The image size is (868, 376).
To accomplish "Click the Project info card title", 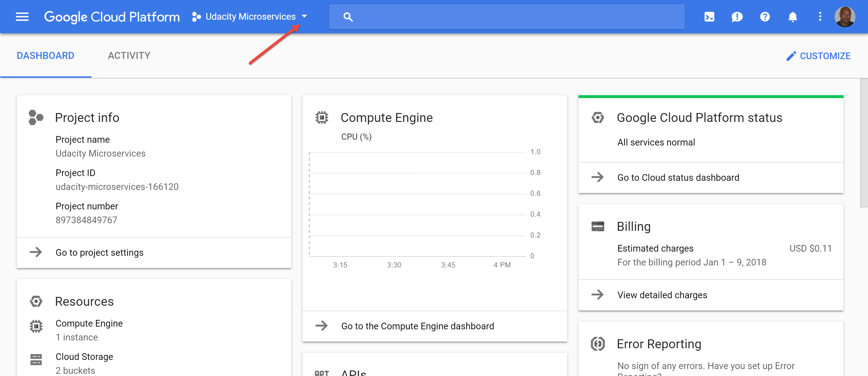I will tap(87, 118).
